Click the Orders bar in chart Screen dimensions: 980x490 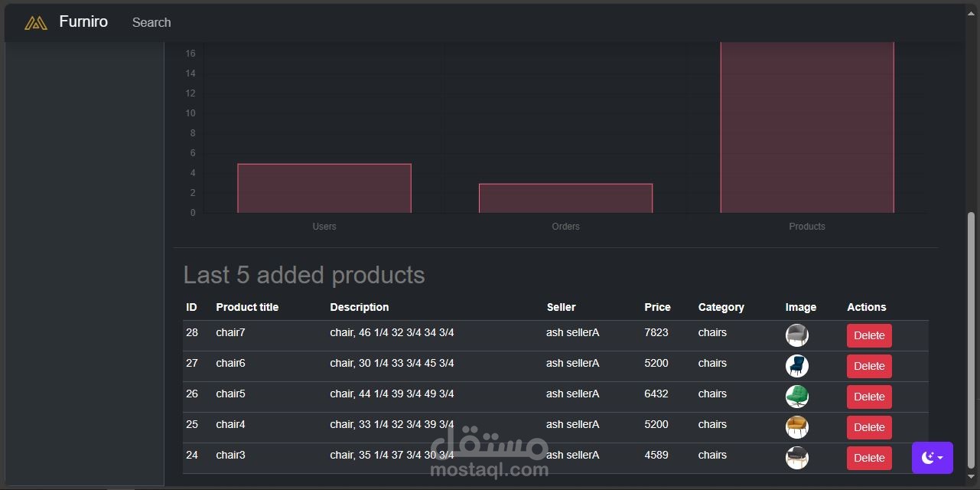pos(565,198)
